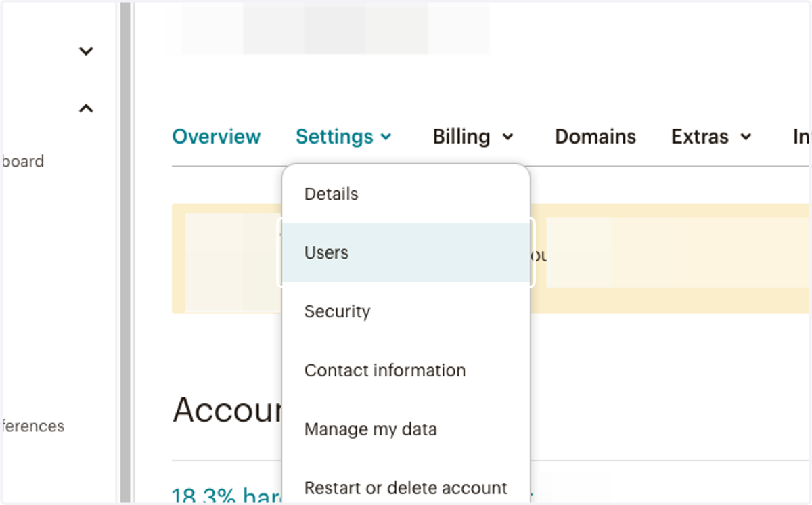Open Manage my data option
The width and height of the screenshot is (812, 505).
406,429
